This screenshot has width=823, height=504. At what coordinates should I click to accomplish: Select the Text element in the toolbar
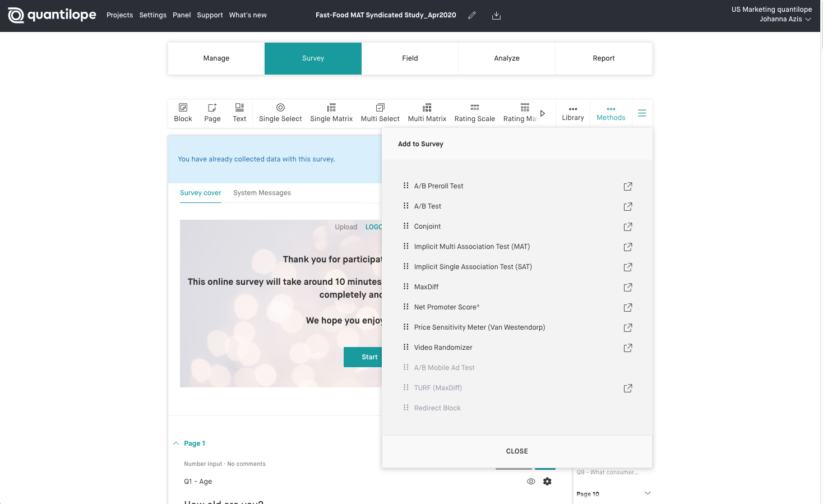[239, 113]
